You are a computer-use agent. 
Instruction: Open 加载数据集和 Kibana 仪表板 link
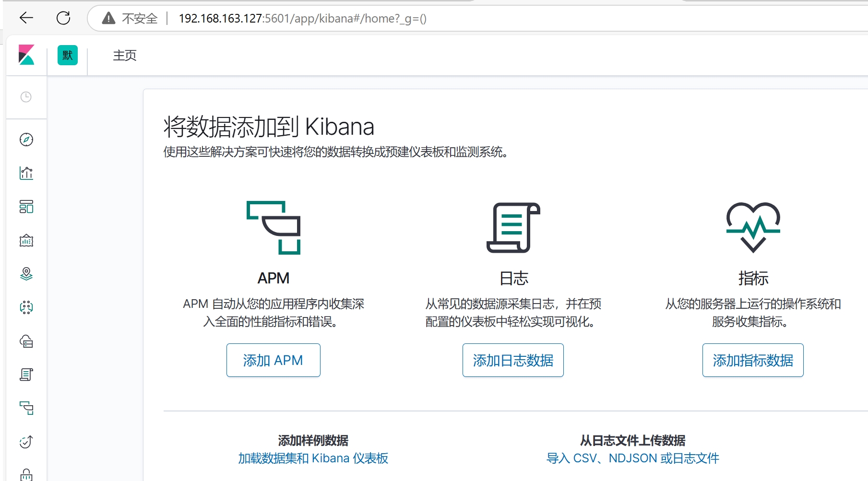click(x=313, y=458)
